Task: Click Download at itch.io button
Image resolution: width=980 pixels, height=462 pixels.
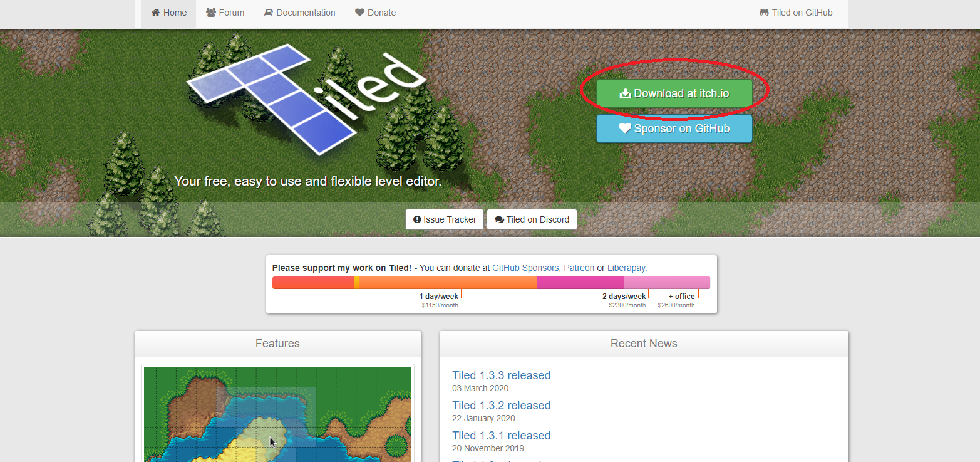Action: [x=674, y=93]
